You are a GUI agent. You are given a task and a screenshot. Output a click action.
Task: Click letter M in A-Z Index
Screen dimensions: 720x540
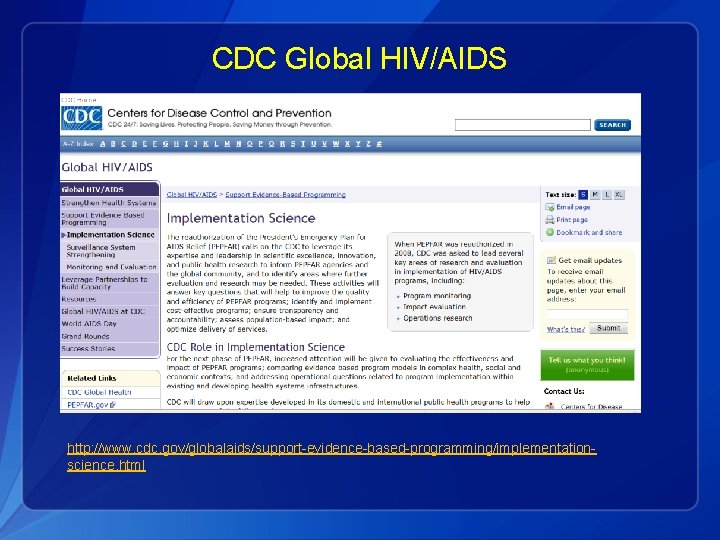(227, 144)
